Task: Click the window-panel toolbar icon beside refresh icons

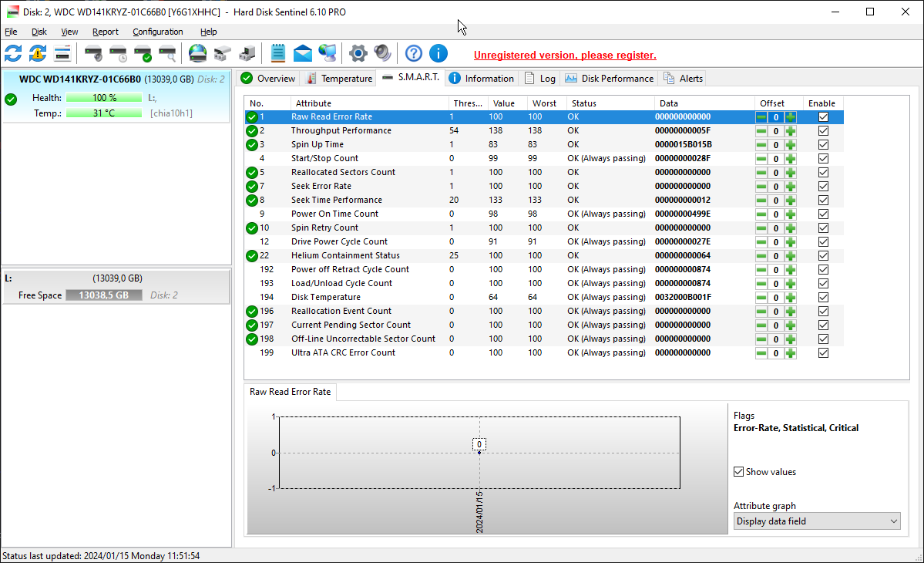Action: tap(62, 54)
